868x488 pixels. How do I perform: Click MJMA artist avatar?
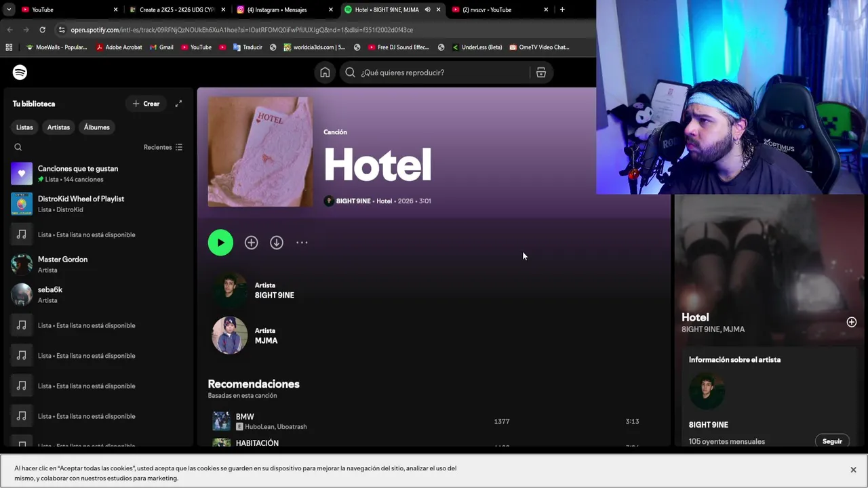pyautogui.click(x=230, y=335)
